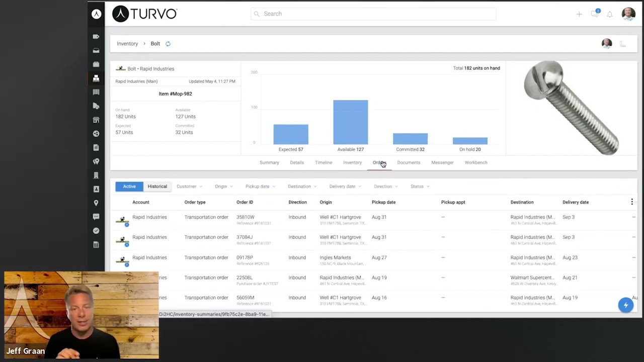This screenshot has height=362, width=644.
Task: Click the plus add icon in header
Action: (x=579, y=14)
